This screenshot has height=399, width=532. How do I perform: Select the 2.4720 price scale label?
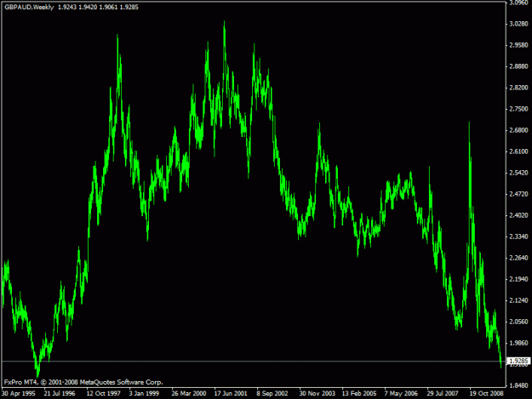click(518, 194)
